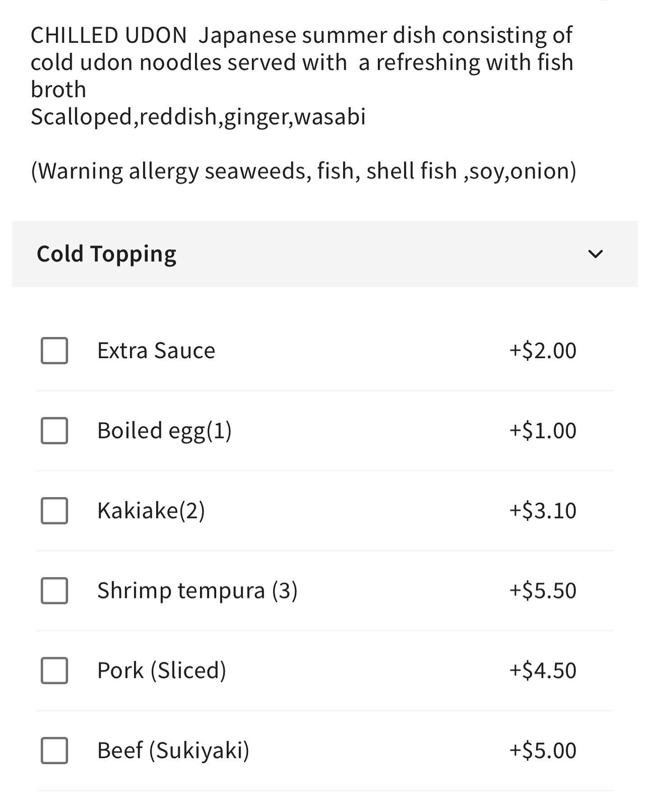Click the allergy warning text line
The height and width of the screenshot is (812, 650).
point(303,171)
